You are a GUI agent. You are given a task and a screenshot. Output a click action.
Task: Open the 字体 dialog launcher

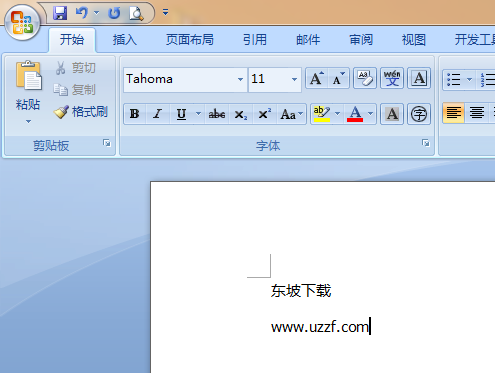pos(426,143)
